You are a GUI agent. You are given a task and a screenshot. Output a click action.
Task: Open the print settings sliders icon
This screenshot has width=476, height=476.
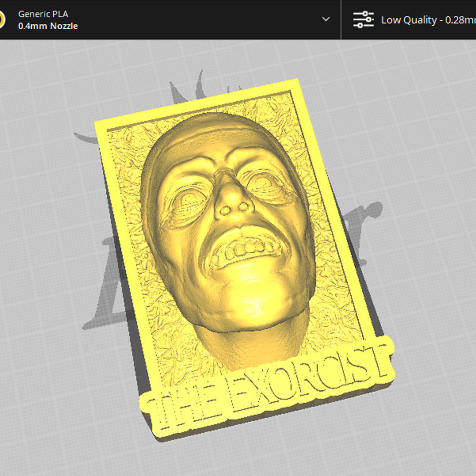pos(363,19)
